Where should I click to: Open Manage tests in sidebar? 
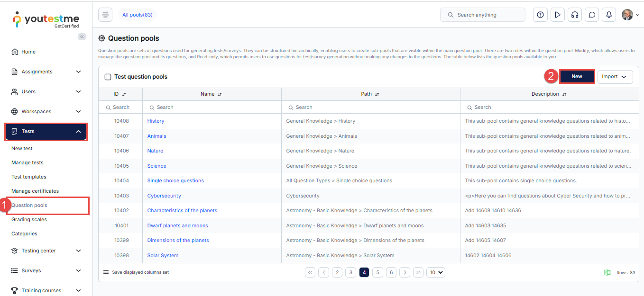[28, 162]
